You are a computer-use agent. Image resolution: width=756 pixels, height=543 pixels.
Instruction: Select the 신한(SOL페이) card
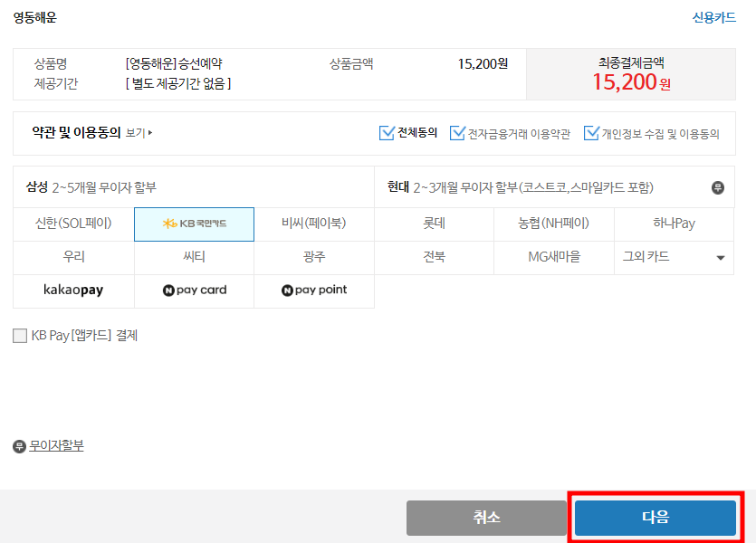click(x=73, y=224)
